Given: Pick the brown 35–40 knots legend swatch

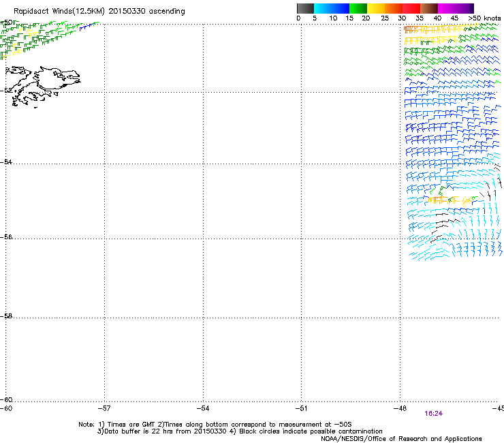Looking at the screenshot, I should [x=429, y=8].
